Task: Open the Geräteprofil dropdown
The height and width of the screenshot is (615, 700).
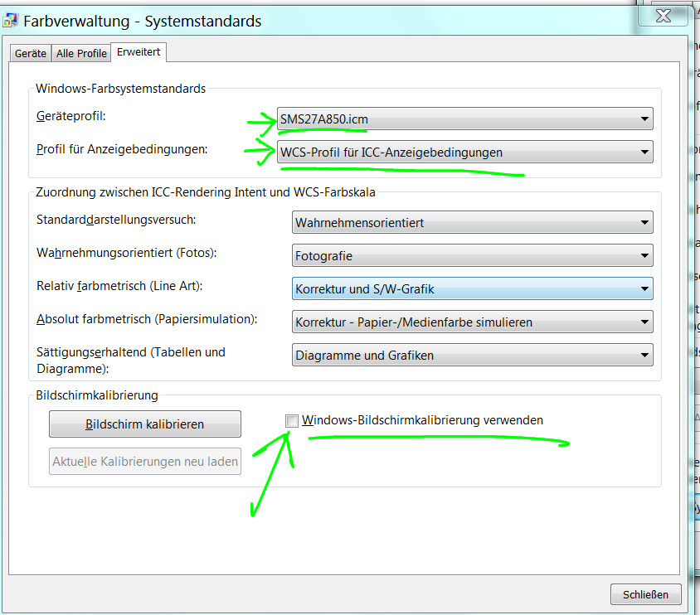Action: pos(465,119)
